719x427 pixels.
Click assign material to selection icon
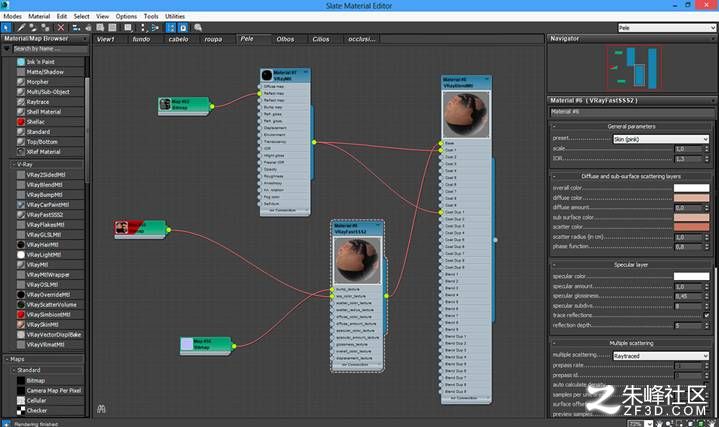pyautogui.click(x=45, y=28)
